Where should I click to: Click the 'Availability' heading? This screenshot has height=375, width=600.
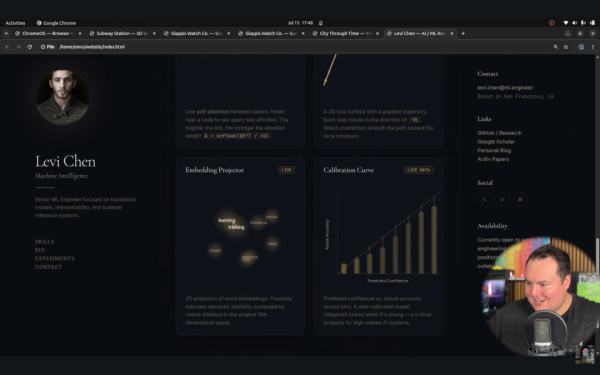pos(492,226)
